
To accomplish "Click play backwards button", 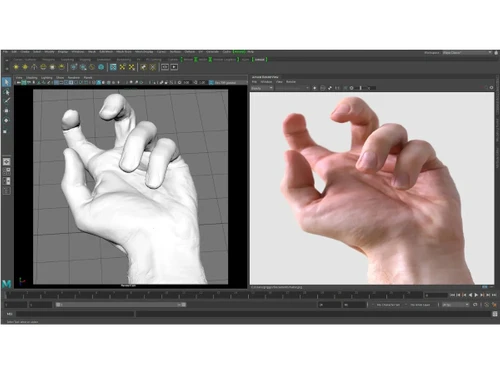I will [470, 295].
